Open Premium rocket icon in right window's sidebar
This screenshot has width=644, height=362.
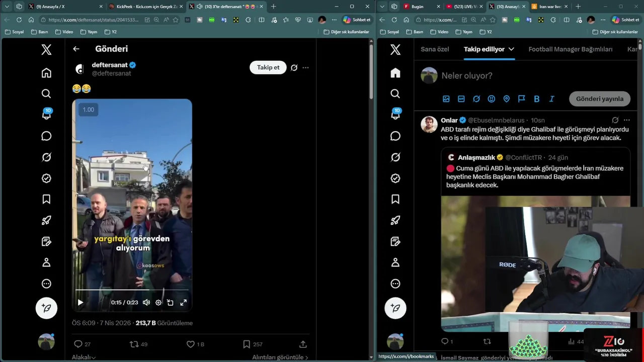395,220
